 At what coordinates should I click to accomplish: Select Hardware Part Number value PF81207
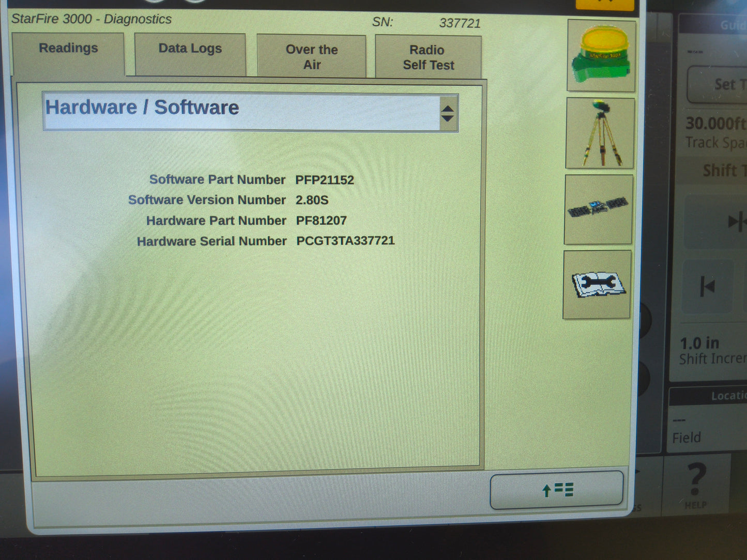pos(322,221)
